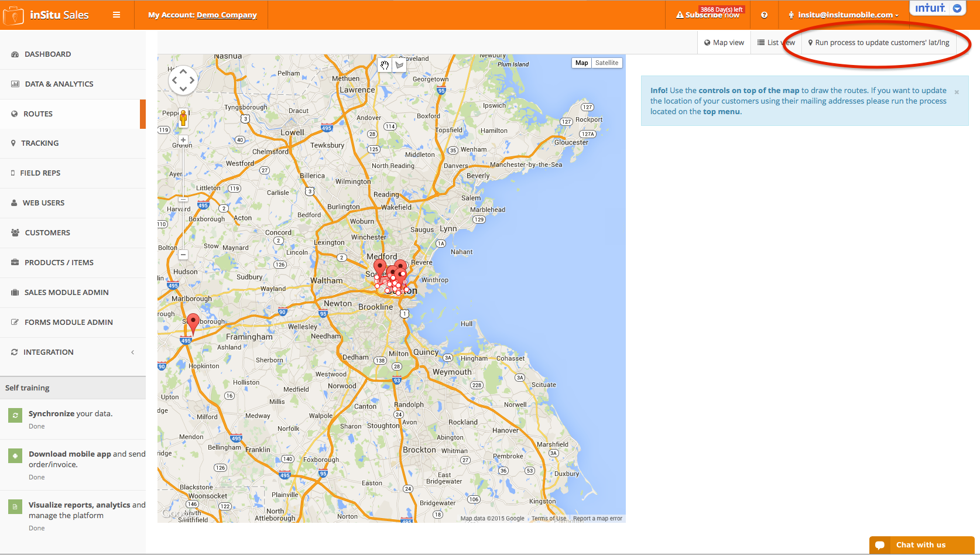Open the help question mark icon
The height and width of the screenshot is (555, 980).
764,15
